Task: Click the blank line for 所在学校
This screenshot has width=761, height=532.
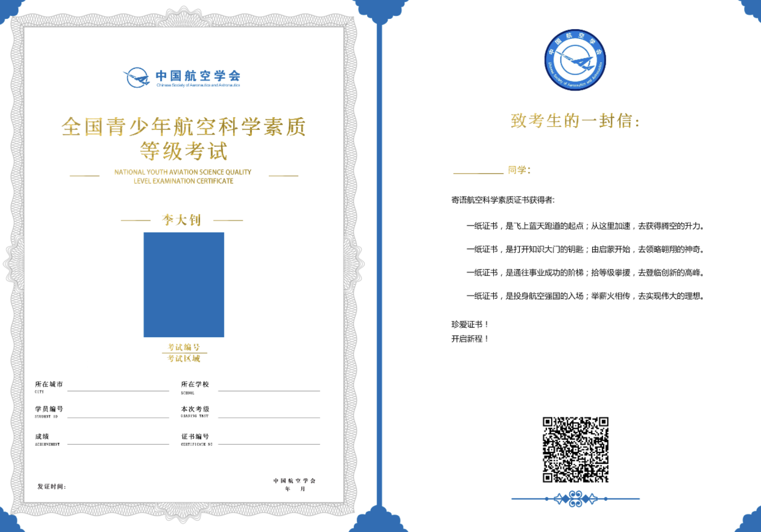Action: coord(269,391)
